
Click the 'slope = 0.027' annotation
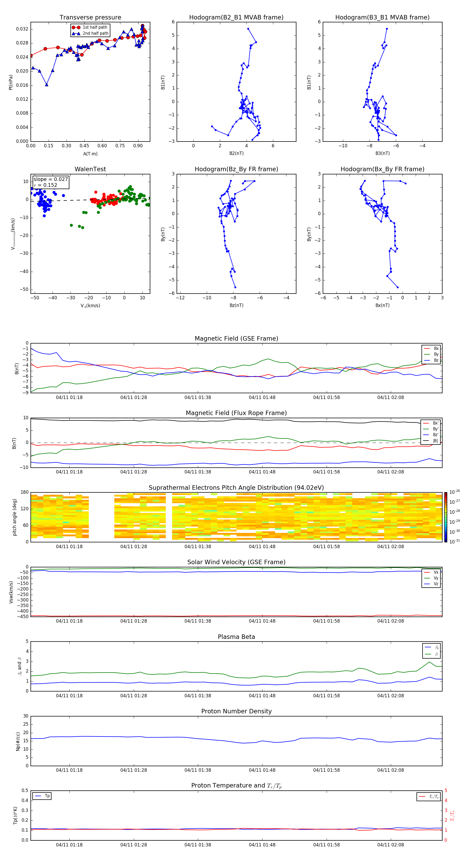click(x=50, y=179)
